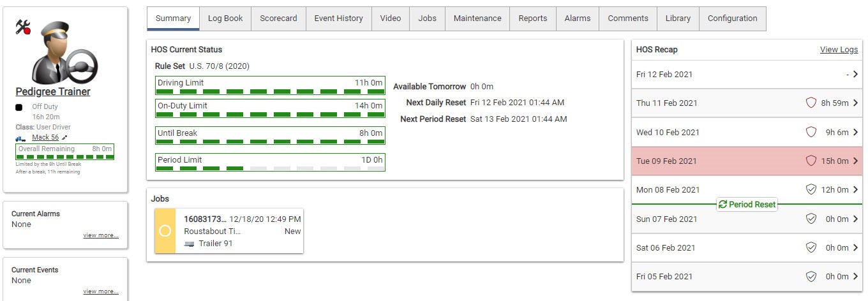Click the shield icon on Wed 10 Feb row
The height and width of the screenshot is (301, 868).
click(811, 132)
